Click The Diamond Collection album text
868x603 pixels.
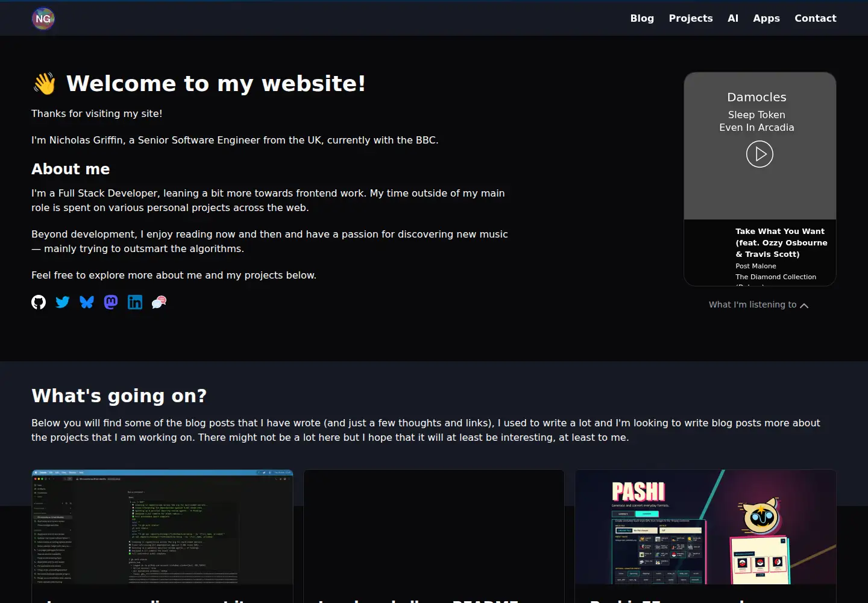(x=776, y=277)
